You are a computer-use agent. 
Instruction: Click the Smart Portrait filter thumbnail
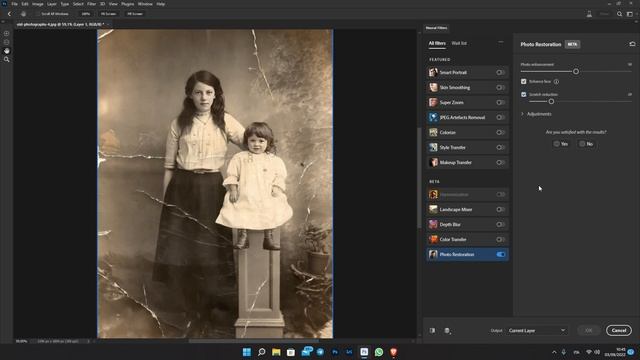(x=433, y=72)
